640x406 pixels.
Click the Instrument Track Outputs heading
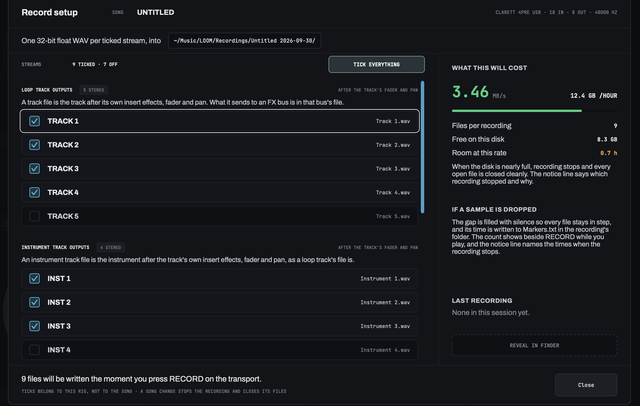55,247
